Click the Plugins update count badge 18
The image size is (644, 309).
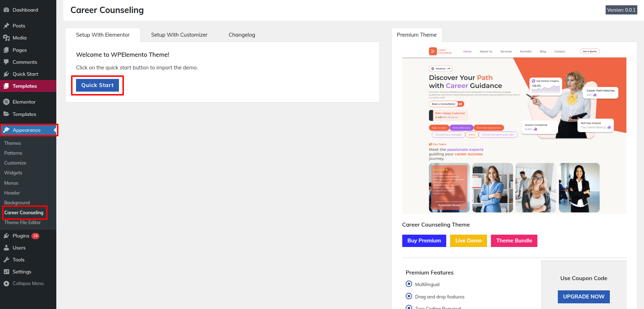[x=35, y=236]
